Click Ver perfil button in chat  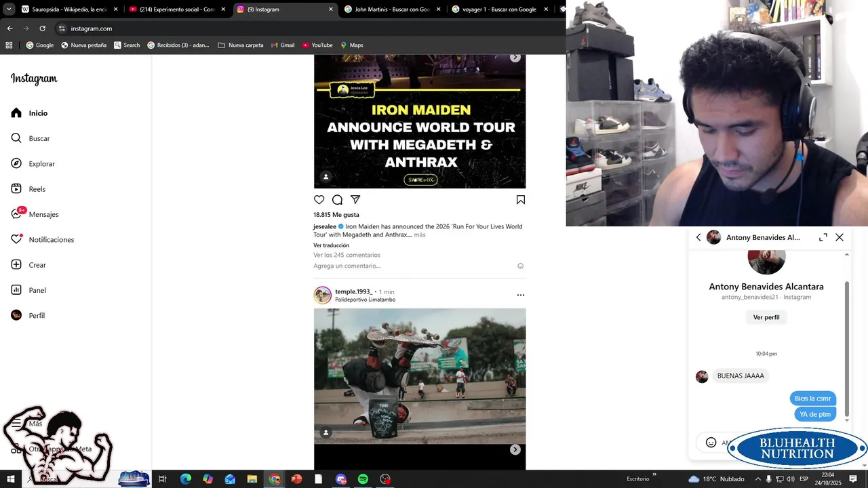766,317
